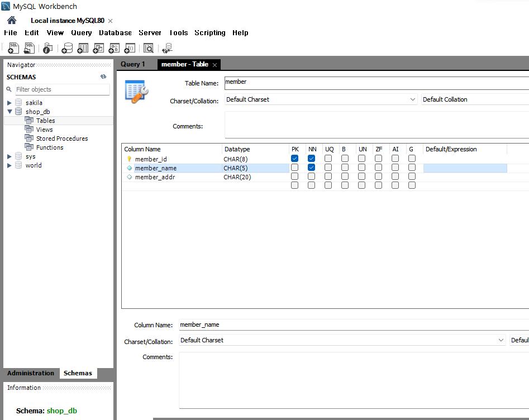Viewport: 529px width, 420px height.
Task: Check NN for member_addr
Action: click(311, 176)
